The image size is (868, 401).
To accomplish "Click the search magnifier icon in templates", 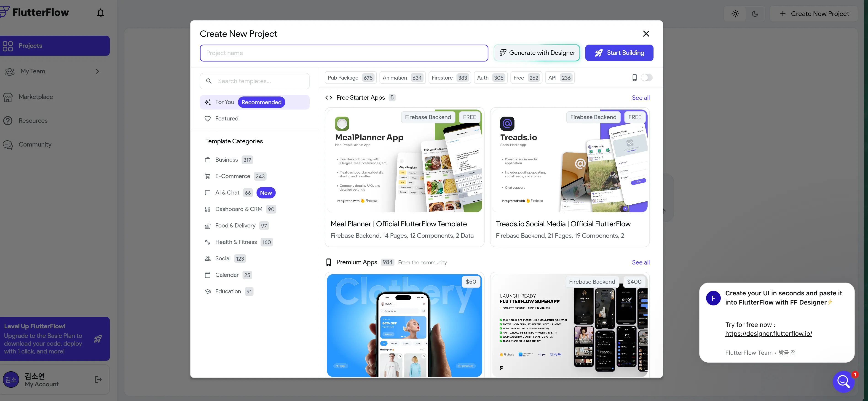I will [x=209, y=81].
